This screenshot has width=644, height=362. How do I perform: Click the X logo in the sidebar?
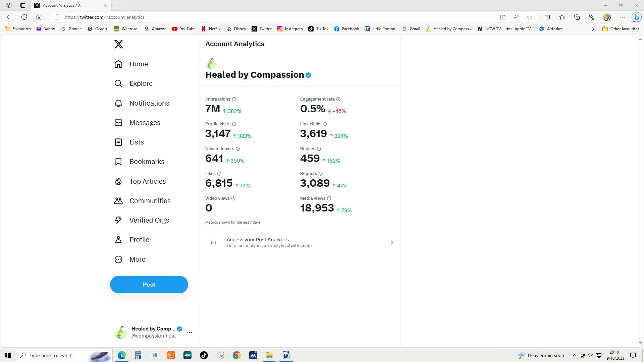(119, 44)
